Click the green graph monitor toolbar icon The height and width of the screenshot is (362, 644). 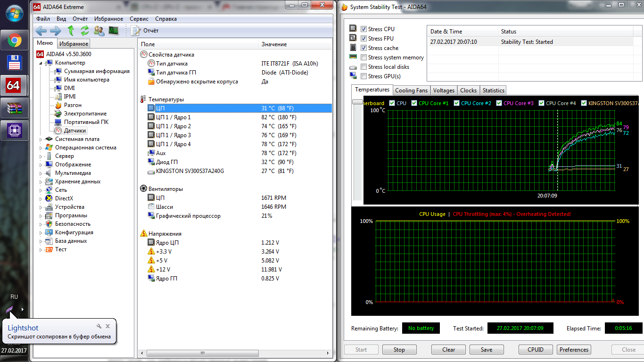(114, 31)
